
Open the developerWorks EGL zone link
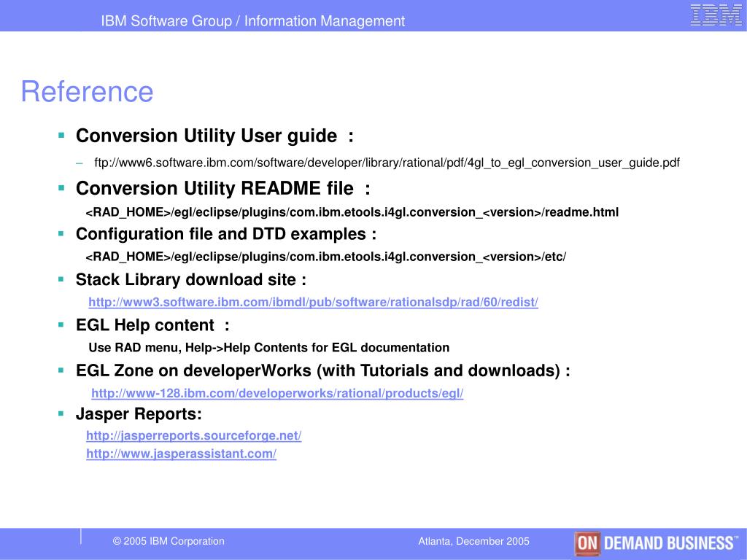277,393
